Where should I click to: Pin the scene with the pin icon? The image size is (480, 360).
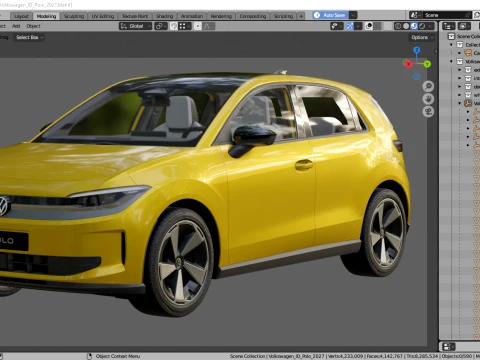(x=468, y=15)
